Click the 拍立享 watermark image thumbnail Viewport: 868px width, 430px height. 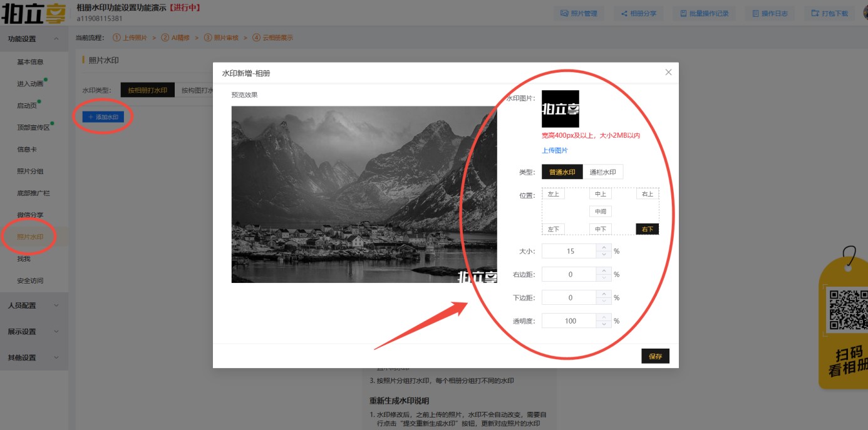click(560, 109)
